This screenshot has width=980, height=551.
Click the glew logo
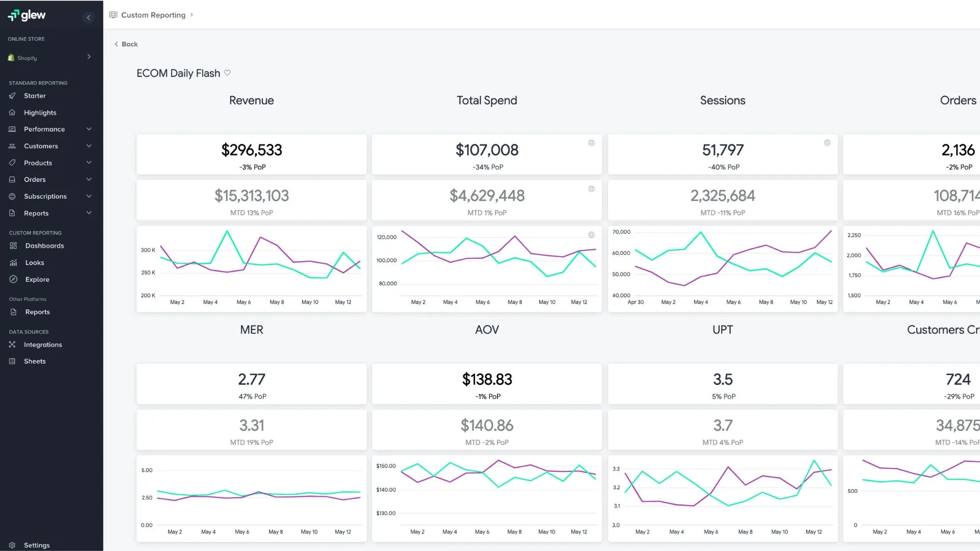tap(27, 15)
